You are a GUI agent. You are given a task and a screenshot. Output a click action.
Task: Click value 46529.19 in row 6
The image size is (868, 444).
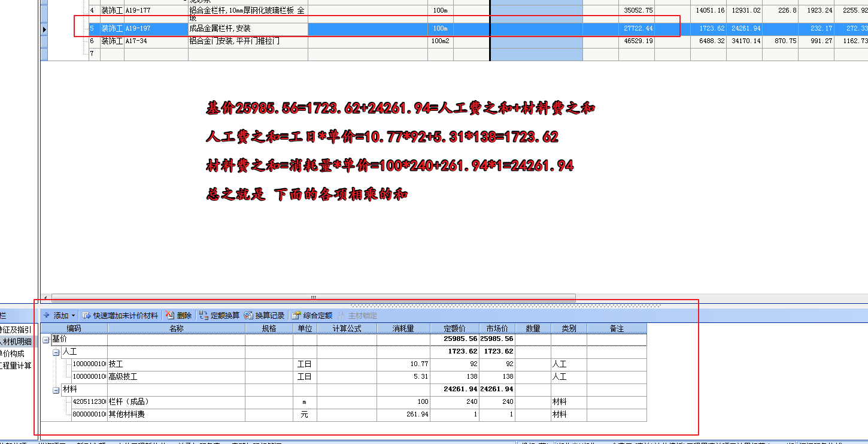(638, 41)
